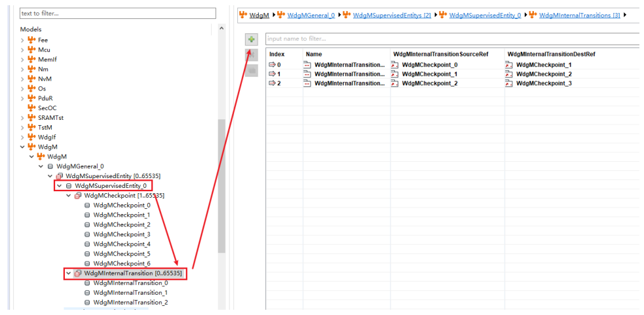Click the Fee module icon
This screenshot has width=644, height=315.
click(31, 40)
